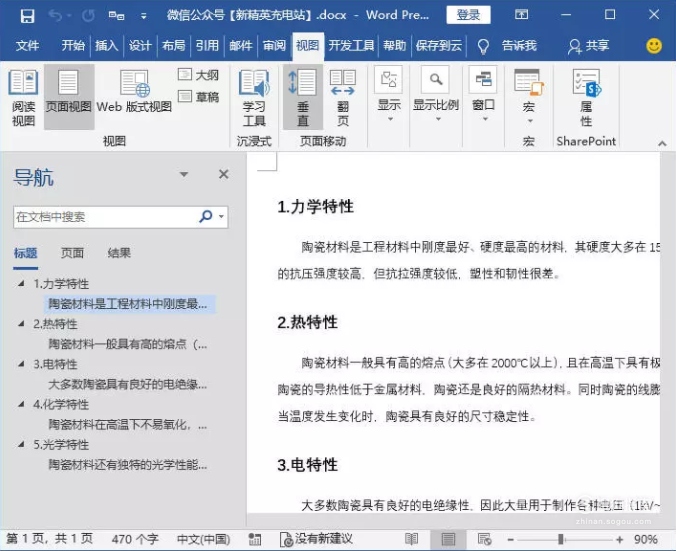The height and width of the screenshot is (551, 676).
Task: Open the search options dropdown arrow
Action: [x=222, y=216]
